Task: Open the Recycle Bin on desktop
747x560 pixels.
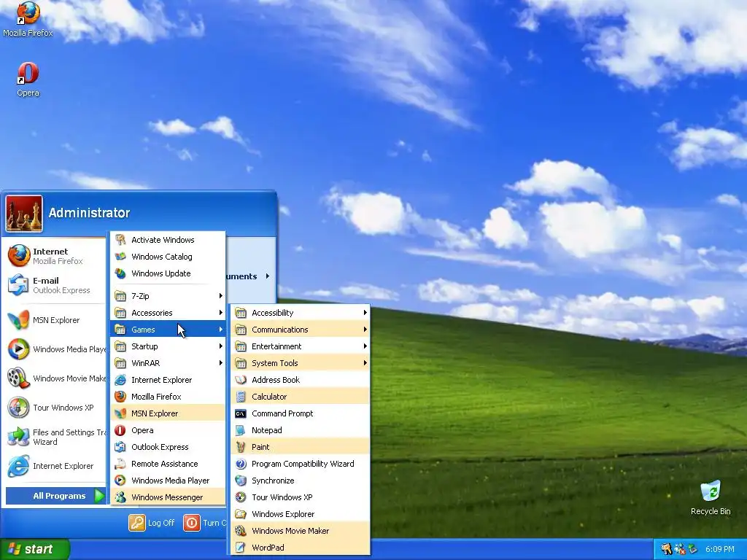Action: [x=711, y=497]
